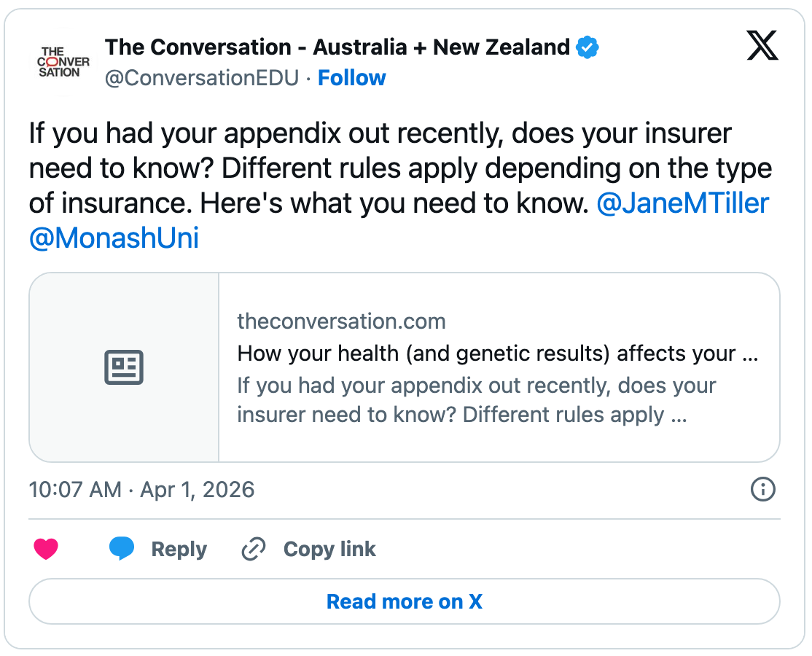Image resolution: width=812 pixels, height=656 pixels.
Task: Click the blue verified badge
Action: click(x=587, y=48)
